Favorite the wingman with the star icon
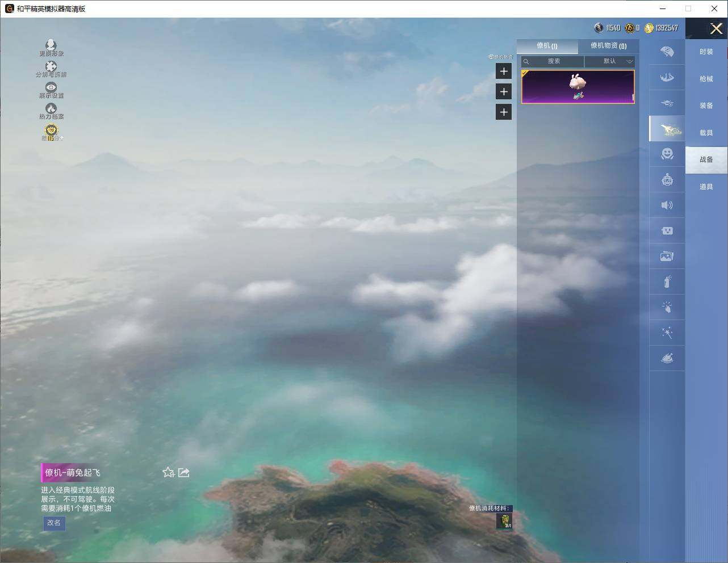The image size is (728, 563). pos(168,472)
